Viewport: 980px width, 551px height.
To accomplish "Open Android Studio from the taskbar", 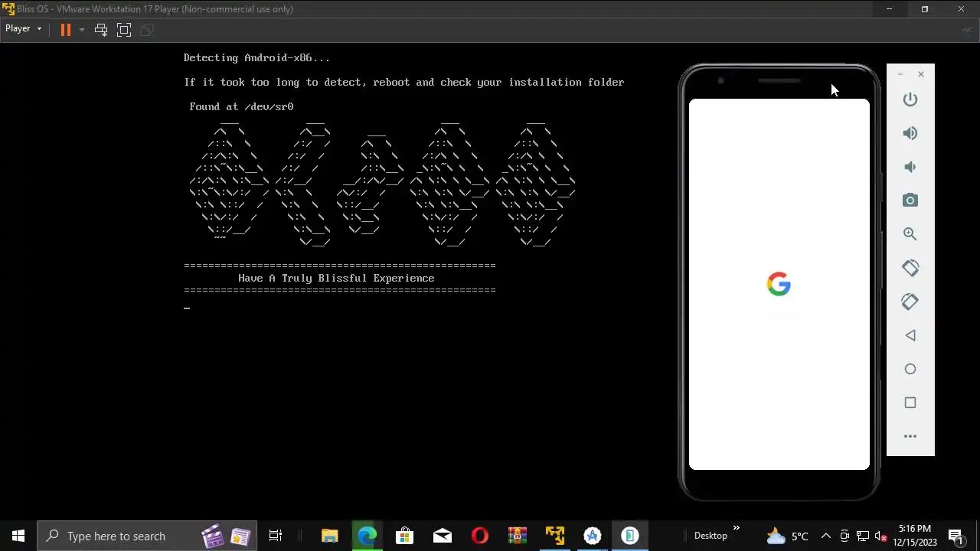I will click(x=593, y=536).
